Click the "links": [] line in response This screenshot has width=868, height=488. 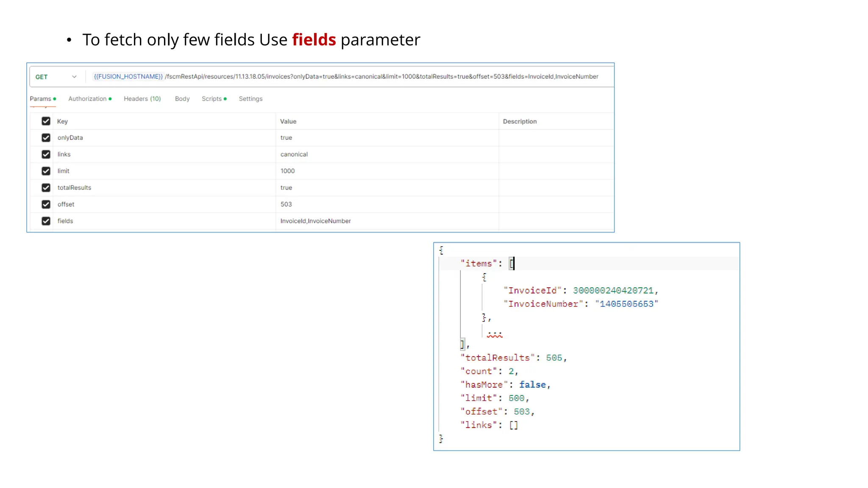pos(490,425)
